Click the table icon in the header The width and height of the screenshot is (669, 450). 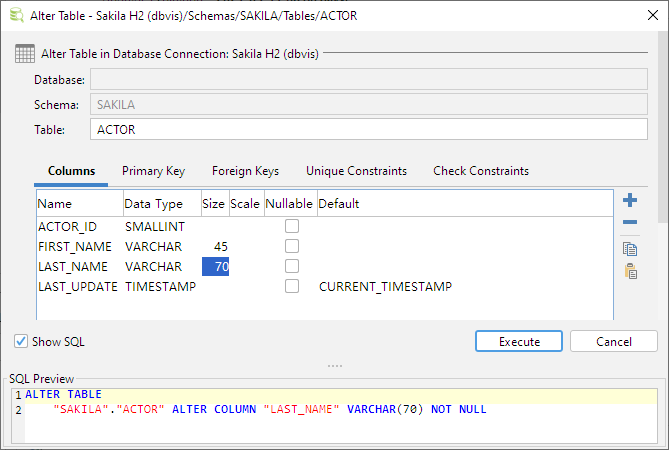tap(25, 54)
